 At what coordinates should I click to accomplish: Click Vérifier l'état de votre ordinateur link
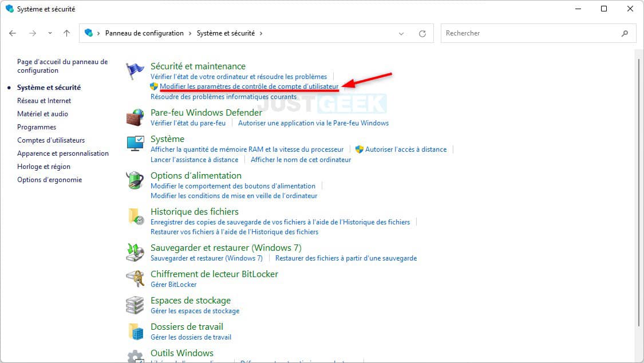[x=239, y=76]
